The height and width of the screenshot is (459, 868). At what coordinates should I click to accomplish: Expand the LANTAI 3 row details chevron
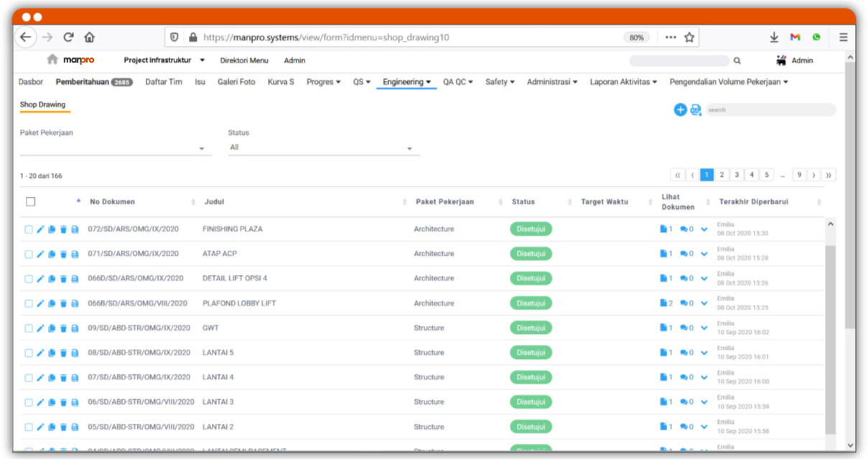[x=704, y=402]
